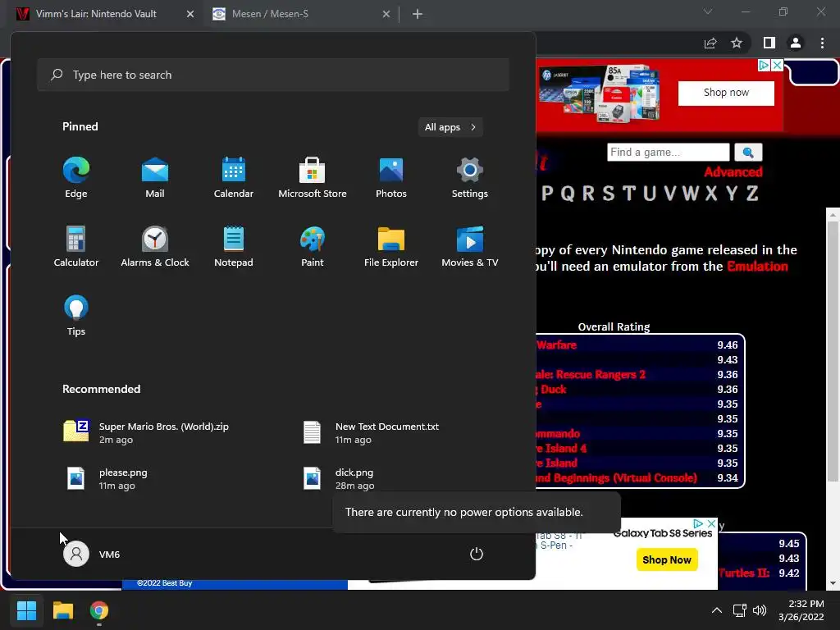
Task: Close the Vimm's Lair tab
Action: pos(190,14)
